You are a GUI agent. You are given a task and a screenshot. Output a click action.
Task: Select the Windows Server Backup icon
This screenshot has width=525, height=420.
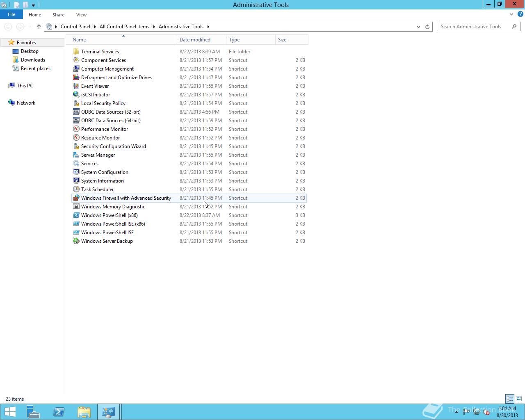click(x=76, y=241)
